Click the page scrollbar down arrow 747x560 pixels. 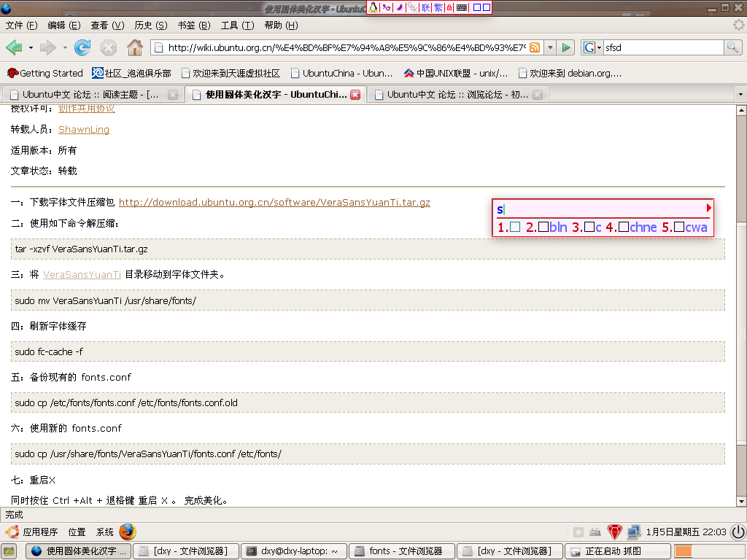[x=741, y=501]
